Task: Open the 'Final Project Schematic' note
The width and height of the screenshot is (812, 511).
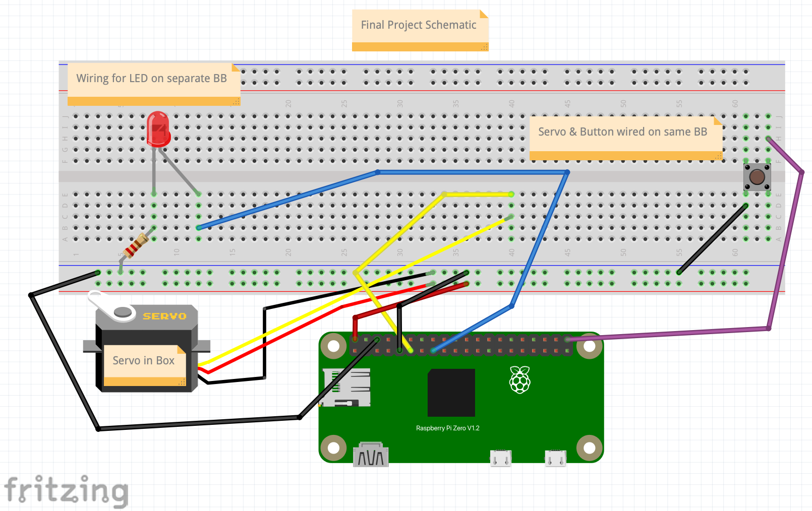Action: click(420, 30)
